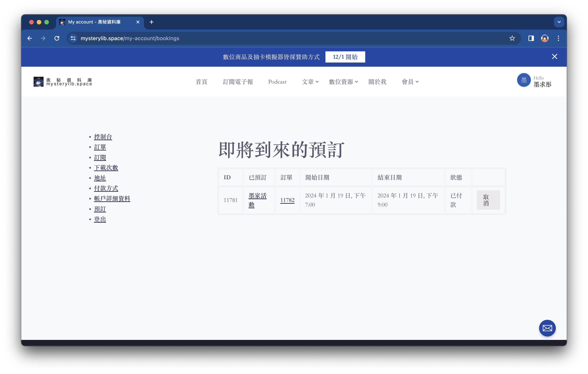
Task: Expand the 數位資源 dropdown menu
Action: (343, 82)
